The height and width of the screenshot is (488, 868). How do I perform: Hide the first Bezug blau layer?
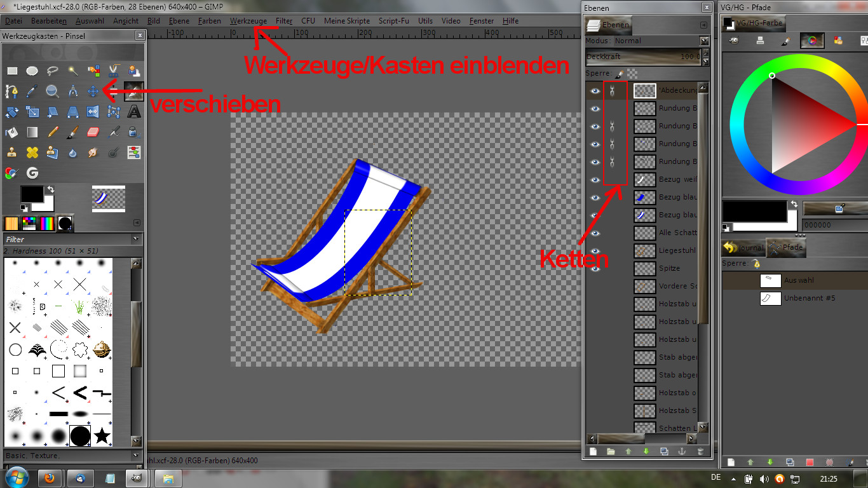tap(595, 198)
